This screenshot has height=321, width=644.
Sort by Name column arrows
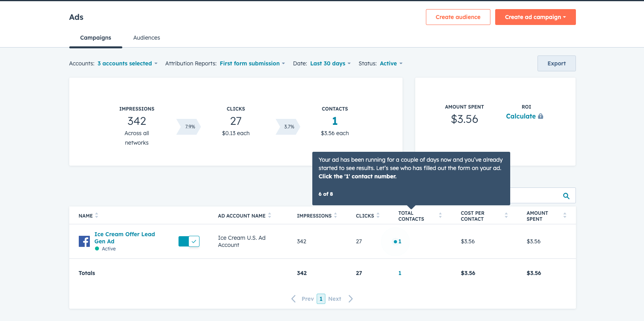pyautogui.click(x=97, y=216)
